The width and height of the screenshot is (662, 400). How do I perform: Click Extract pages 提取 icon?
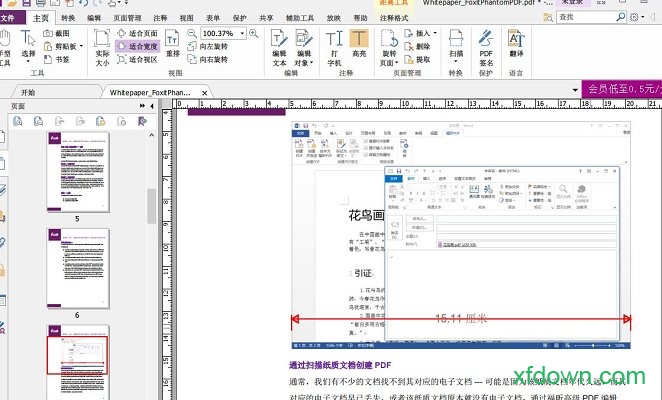click(409, 60)
